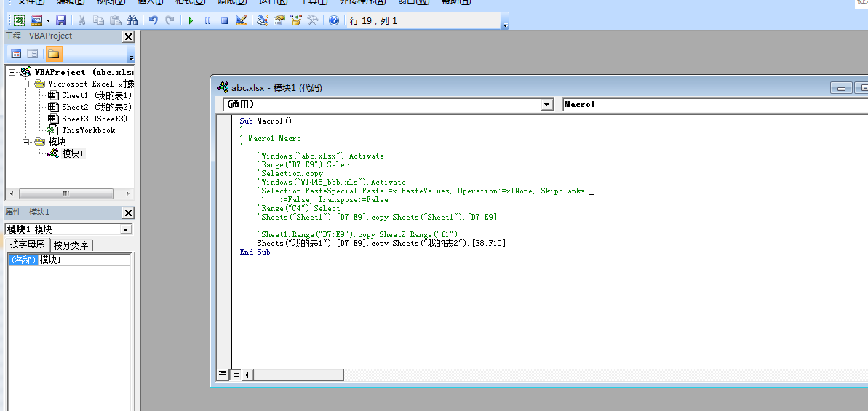This screenshot has height=411, width=868.
Task: Select ThisWorkbook in the project tree
Action: (x=89, y=130)
